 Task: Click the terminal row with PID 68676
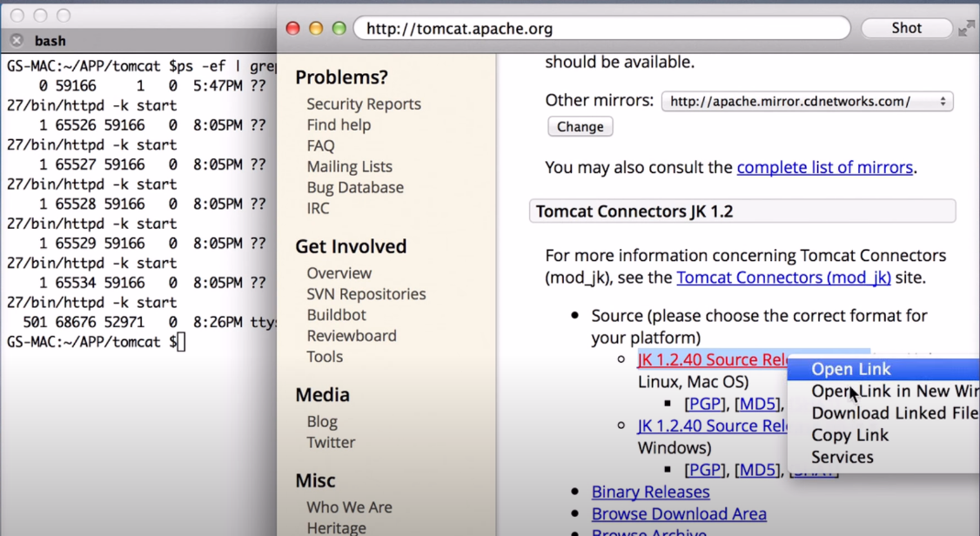coord(149,322)
